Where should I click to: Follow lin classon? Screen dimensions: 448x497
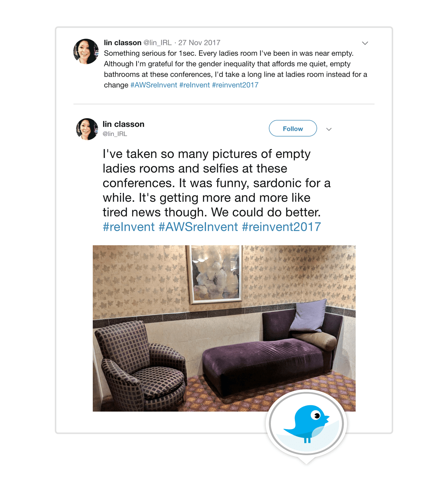293,129
